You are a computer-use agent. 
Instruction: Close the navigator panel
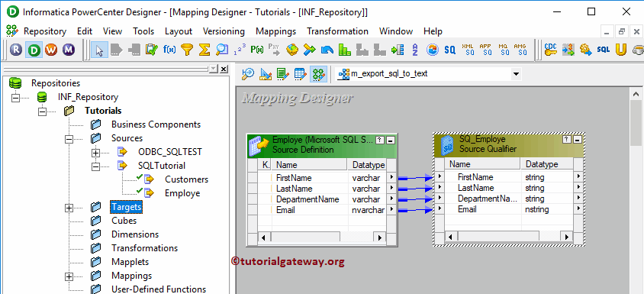click(223, 69)
